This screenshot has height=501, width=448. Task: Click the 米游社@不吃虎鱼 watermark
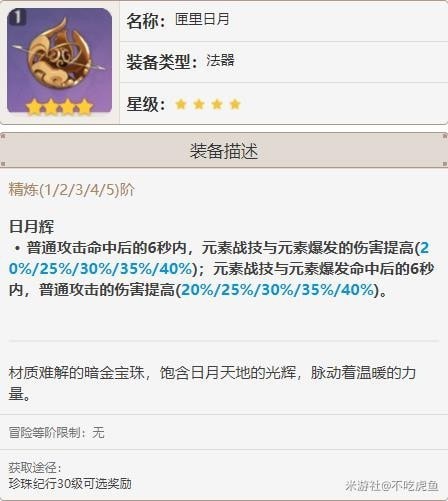point(392,486)
